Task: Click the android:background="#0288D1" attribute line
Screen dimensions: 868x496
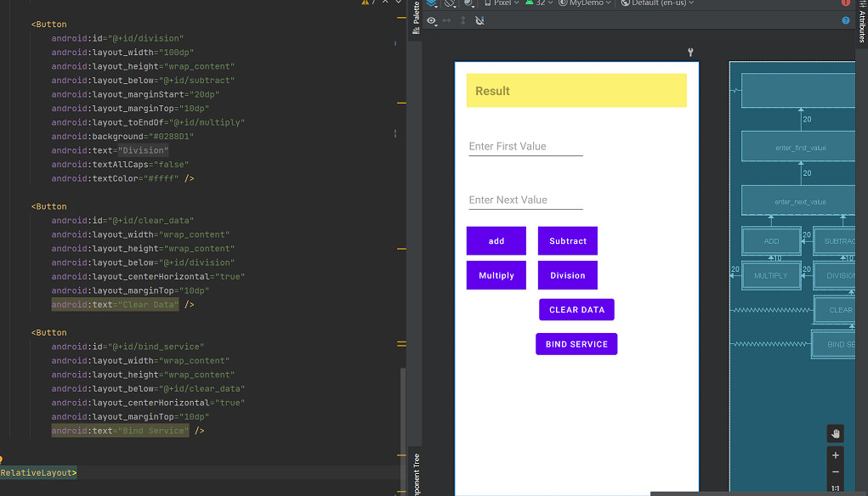Action: (122, 137)
